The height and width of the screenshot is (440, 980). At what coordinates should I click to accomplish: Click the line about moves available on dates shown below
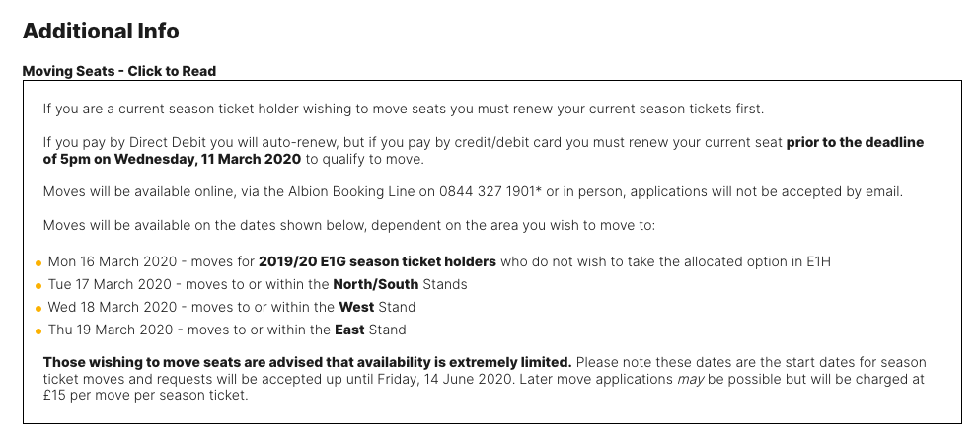pos(349,225)
